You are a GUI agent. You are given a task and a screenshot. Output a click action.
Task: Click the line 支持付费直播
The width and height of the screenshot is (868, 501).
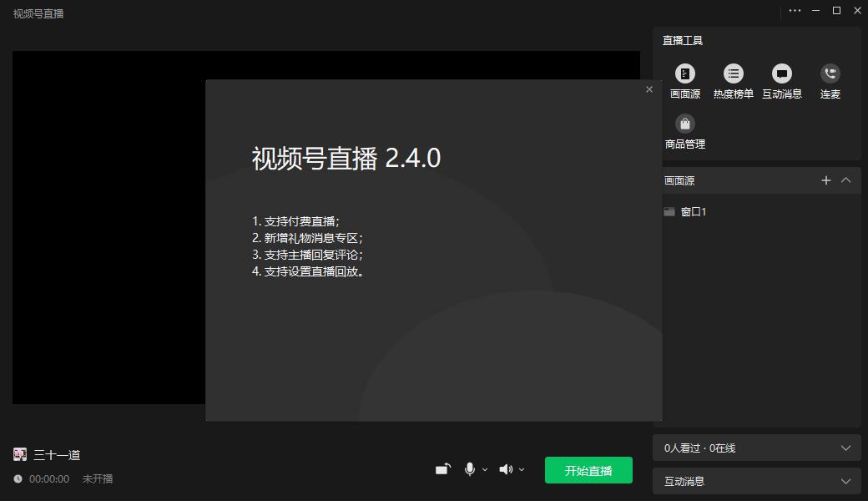pos(295,221)
